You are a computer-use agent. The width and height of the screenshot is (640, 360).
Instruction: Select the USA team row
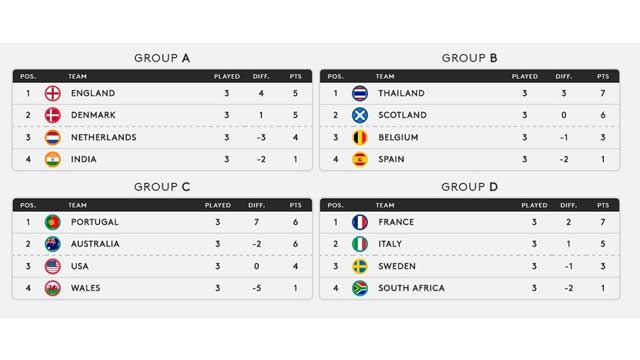point(162,267)
